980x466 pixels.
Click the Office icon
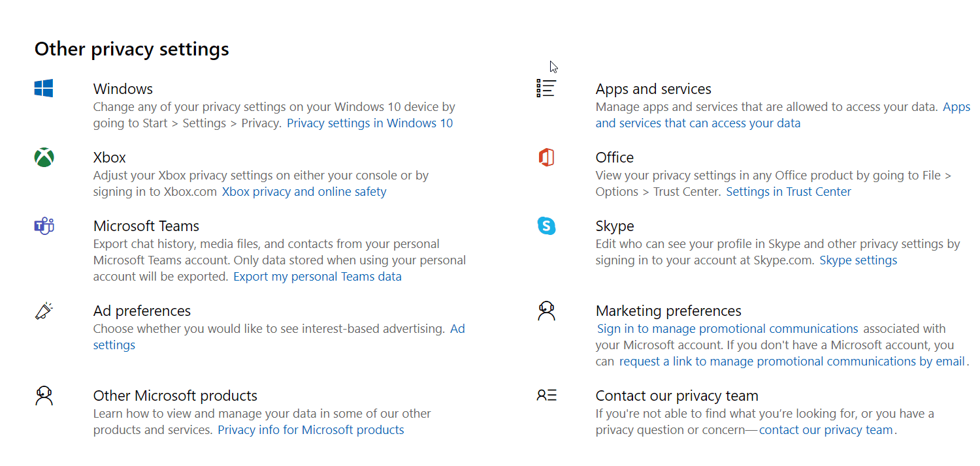[546, 157]
